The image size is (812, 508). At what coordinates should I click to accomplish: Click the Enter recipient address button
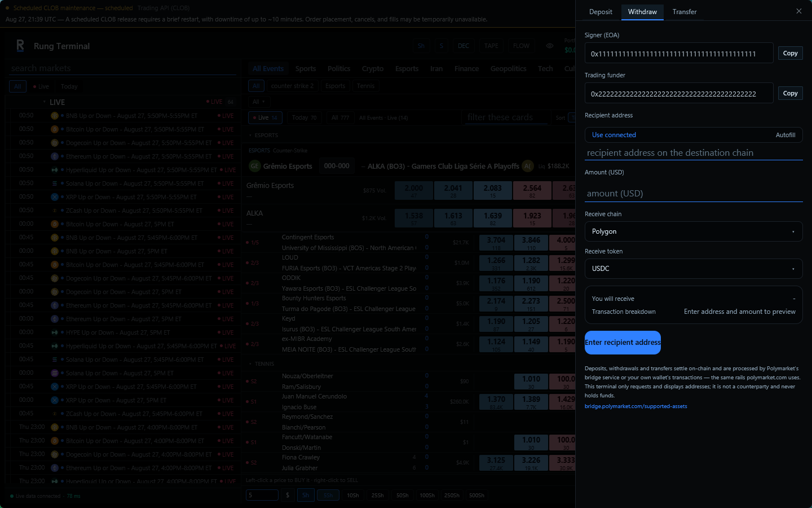click(x=623, y=343)
